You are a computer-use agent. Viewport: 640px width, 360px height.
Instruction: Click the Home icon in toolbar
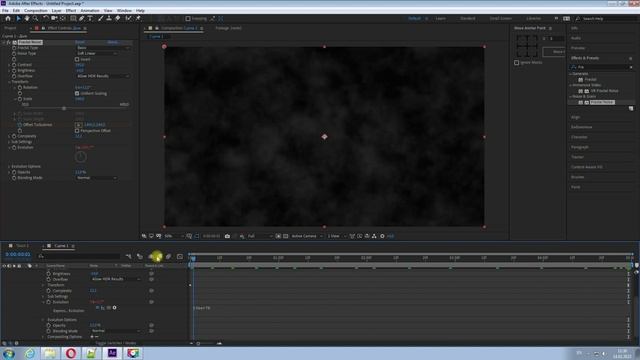coord(8,18)
